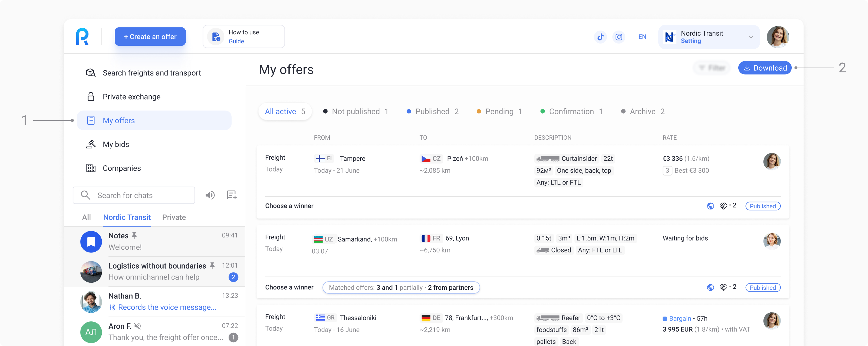Open the user profile photo in header
868x346 pixels.
point(777,37)
